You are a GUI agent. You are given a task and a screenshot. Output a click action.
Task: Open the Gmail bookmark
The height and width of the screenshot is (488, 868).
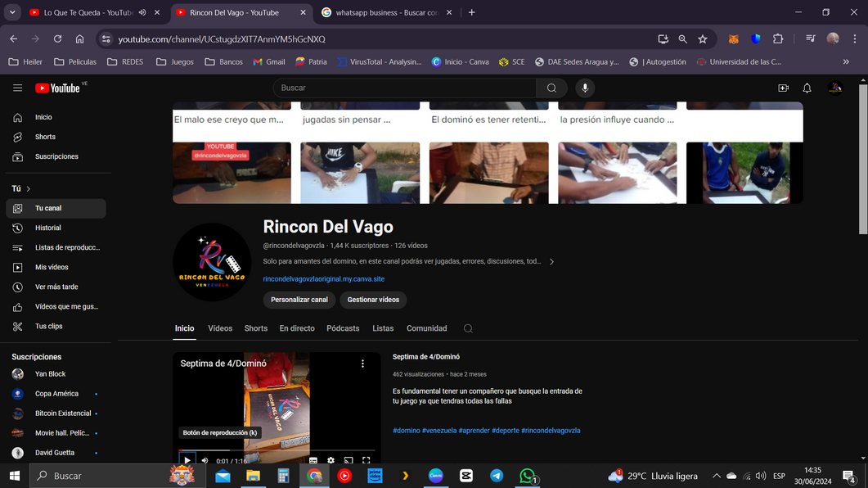269,62
